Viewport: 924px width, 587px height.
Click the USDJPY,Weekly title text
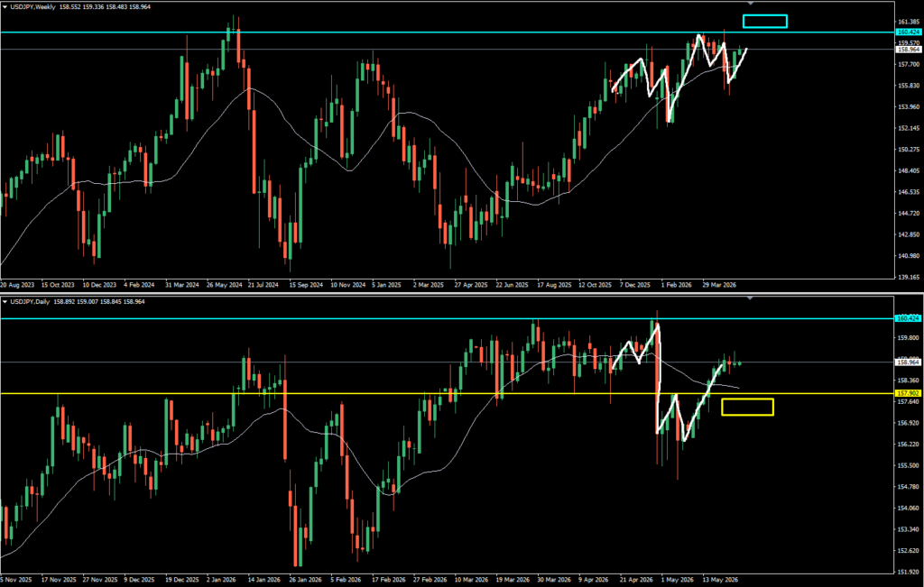[32, 7]
